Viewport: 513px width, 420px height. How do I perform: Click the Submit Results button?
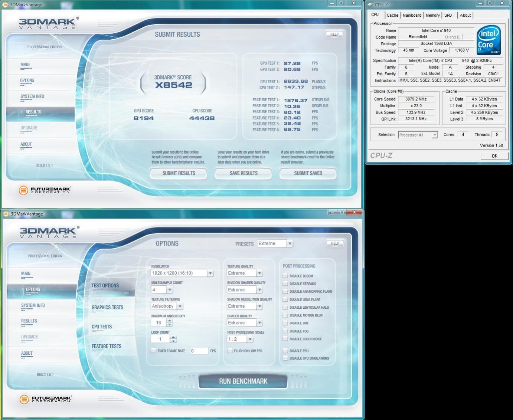click(179, 173)
